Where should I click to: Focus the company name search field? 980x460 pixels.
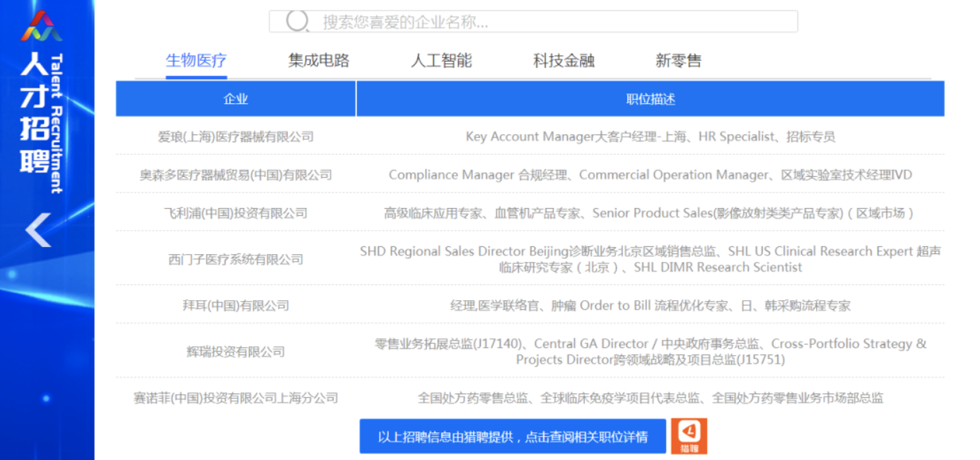[533, 21]
